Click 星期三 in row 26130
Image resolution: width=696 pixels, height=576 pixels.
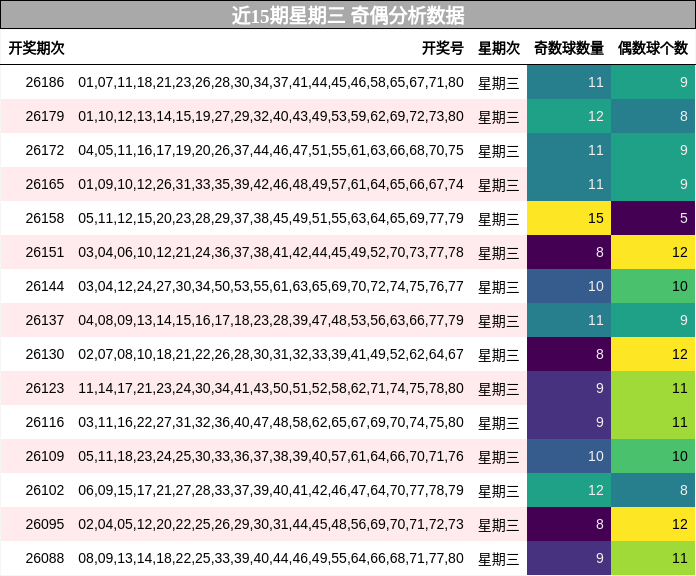click(x=498, y=355)
